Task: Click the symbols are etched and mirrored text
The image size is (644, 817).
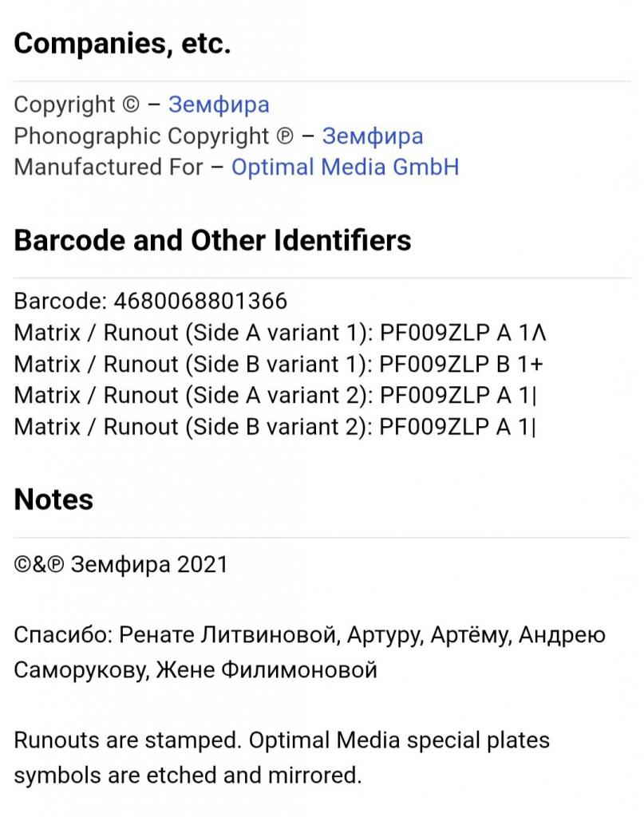Action: click(188, 776)
